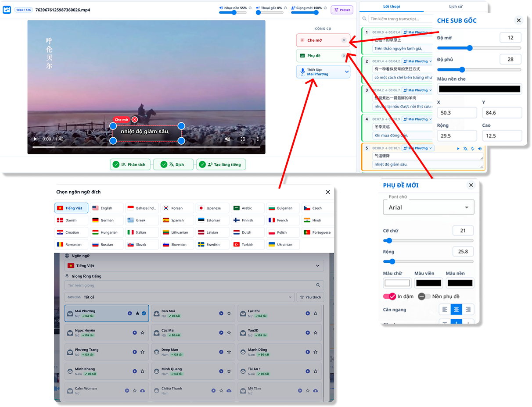Open the Giới tính Tất cả filter dropdown
The width and height of the screenshot is (532, 407).
click(x=180, y=297)
